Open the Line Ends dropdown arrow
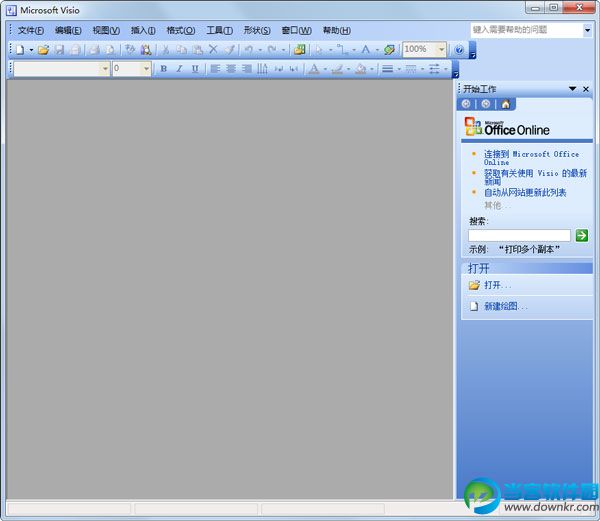Image resolution: width=600 pixels, height=521 pixels. 446,69
